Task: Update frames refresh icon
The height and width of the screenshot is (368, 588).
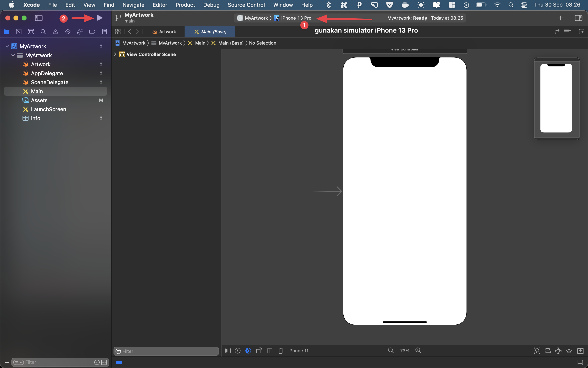Action: tap(537, 350)
